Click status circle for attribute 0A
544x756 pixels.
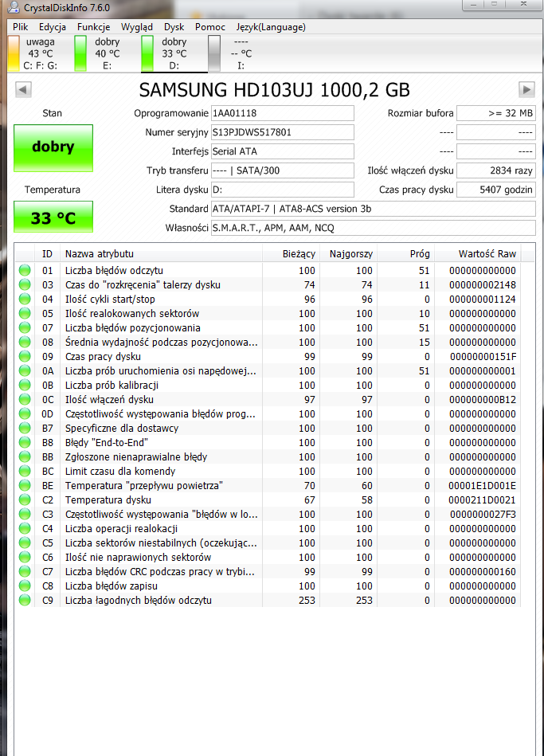coord(25,370)
